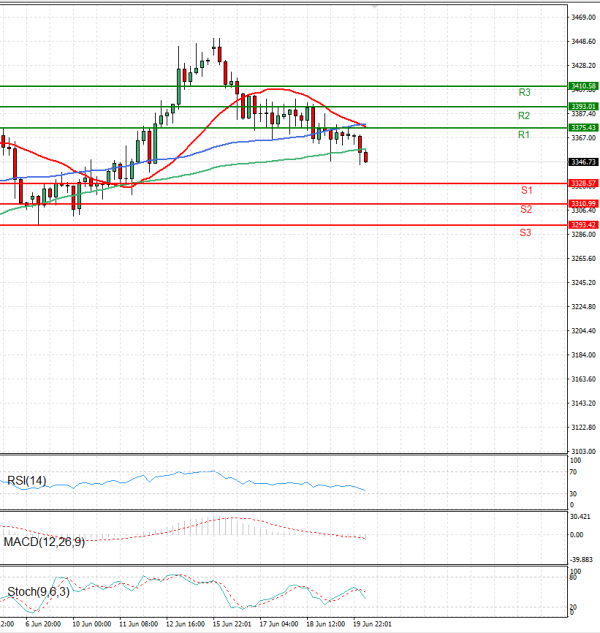This screenshot has width=600, height=633.
Task: Click the R2 resistance label
Action: [524, 116]
